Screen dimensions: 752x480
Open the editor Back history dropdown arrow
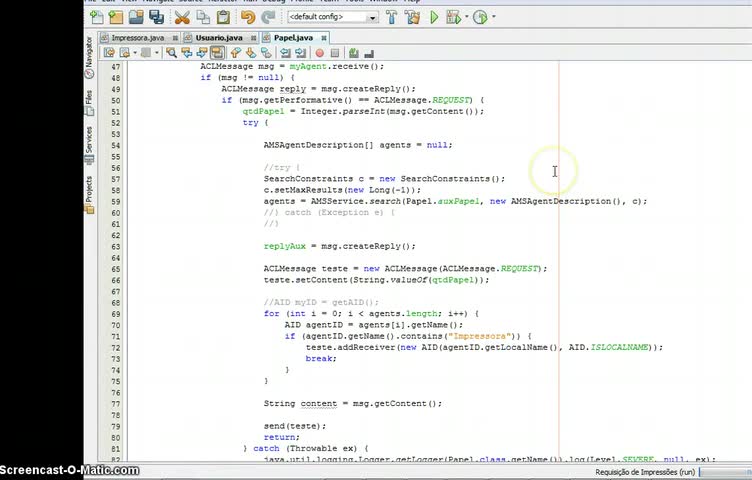(x=135, y=53)
